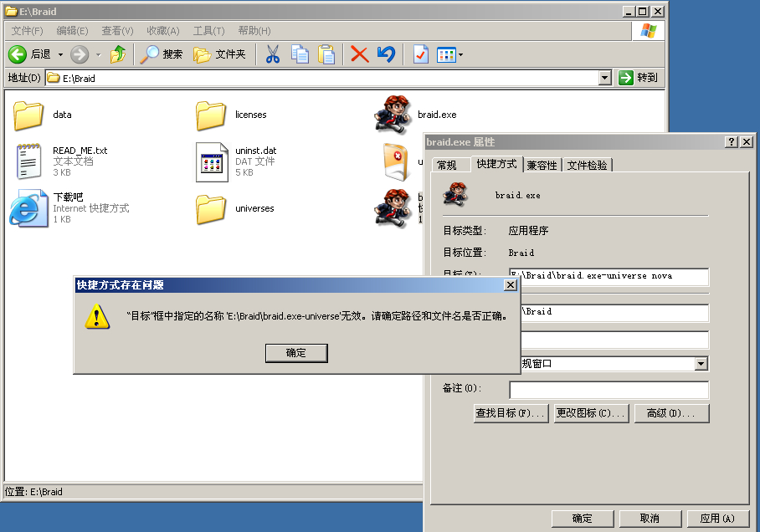The height and width of the screenshot is (532, 760).
Task: Click the 查找目标(F)... button
Action: (x=511, y=413)
